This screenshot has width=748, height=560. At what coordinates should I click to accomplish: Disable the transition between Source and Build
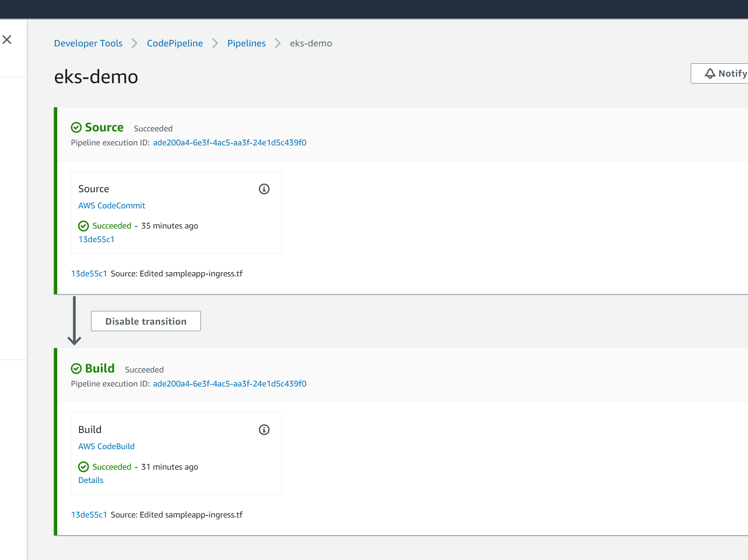click(146, 321)
